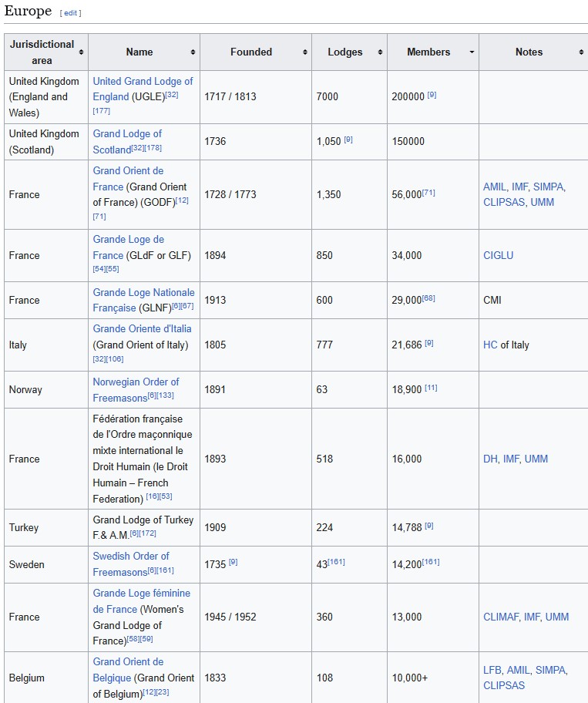Open Swedish Order of Freemasons link

point(130,564)
